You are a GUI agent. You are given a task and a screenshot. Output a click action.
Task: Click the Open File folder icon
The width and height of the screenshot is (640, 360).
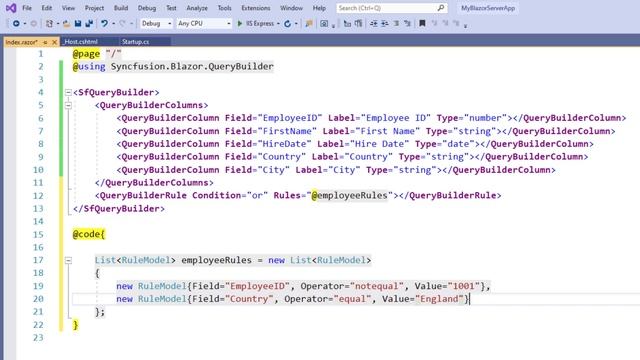(66, 24)
